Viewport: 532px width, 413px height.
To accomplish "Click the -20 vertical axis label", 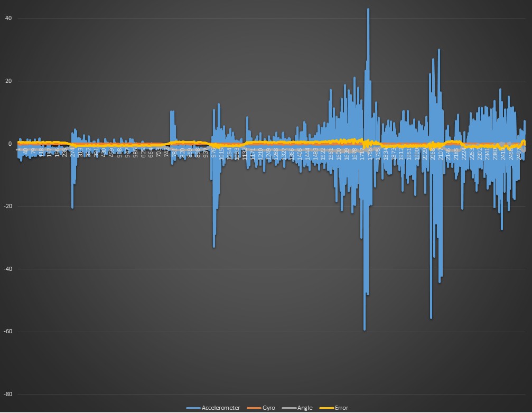I will (7, 207).
